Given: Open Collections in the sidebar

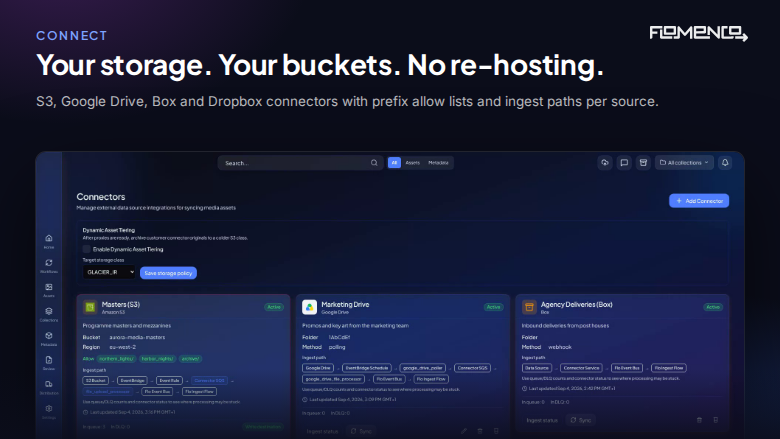Looking at the screenshot, I should point(49,314).
